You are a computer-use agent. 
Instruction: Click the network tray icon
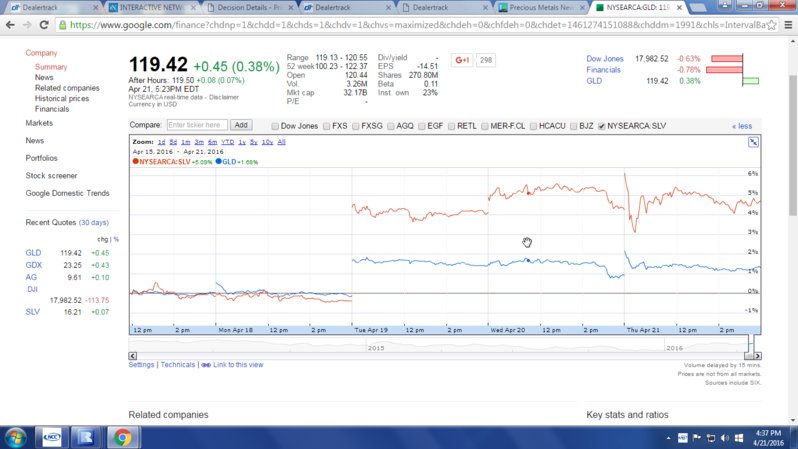point(711,438)
